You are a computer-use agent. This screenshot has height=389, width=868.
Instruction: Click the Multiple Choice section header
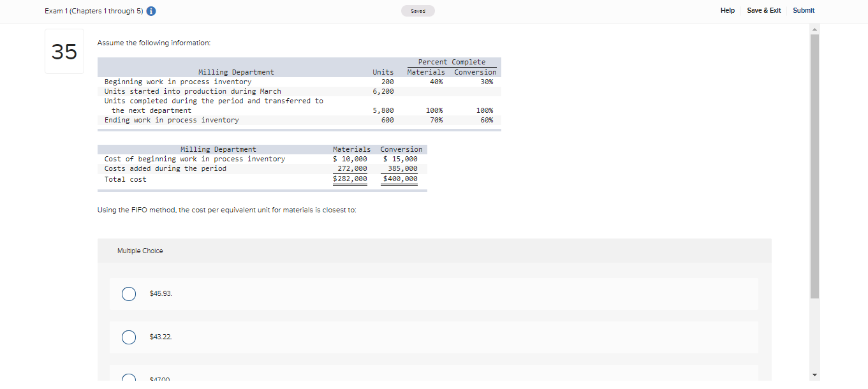pyautogui.click(x=140, y=251)
